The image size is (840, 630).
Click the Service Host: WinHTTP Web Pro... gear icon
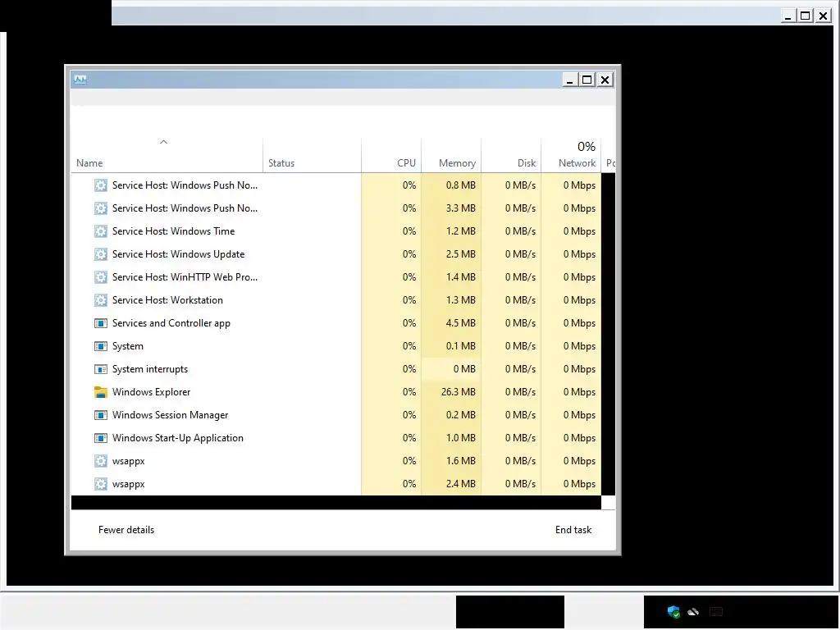[x=100, y=277]
